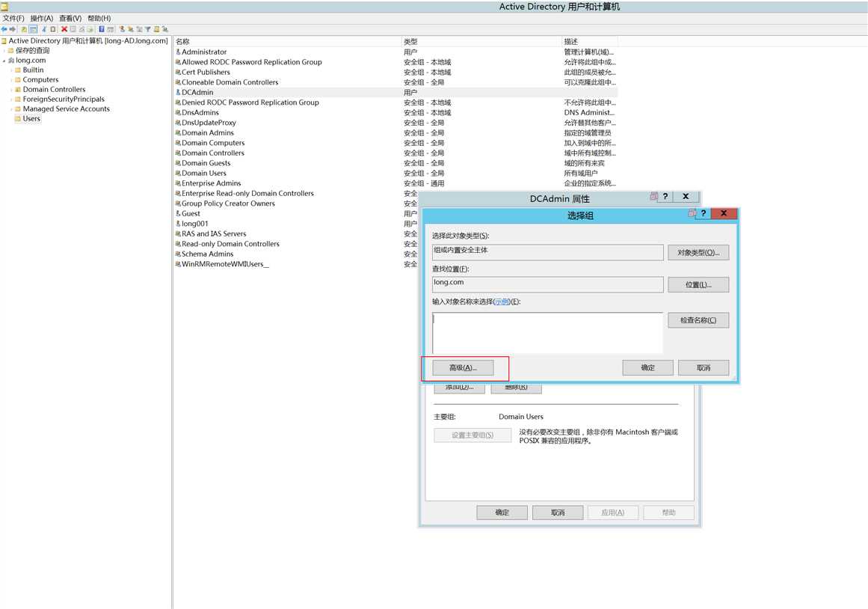Screen dimensions: 868x609
Task: Click the Builtin folder icon
Action: point(18,70)
